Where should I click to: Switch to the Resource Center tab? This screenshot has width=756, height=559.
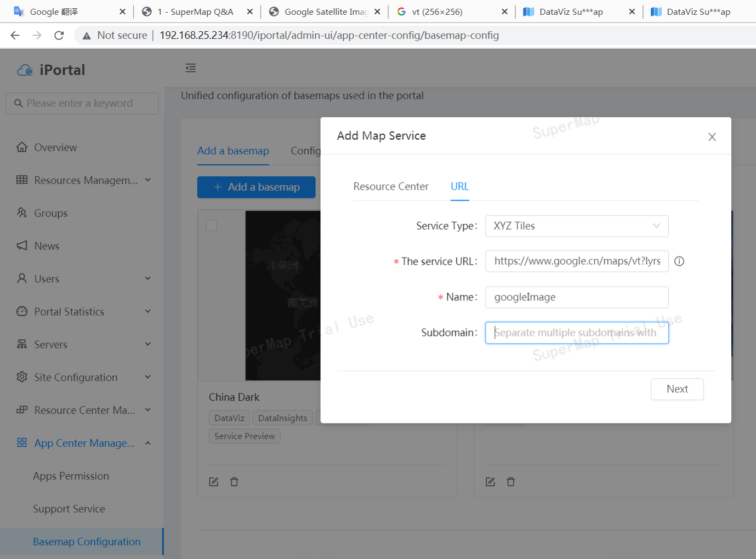coord(391,186)
